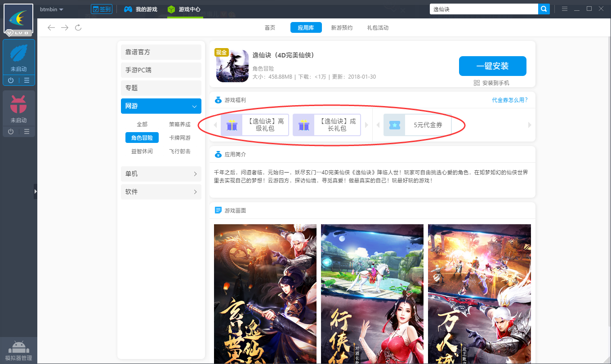Select the 专题 category

(161, 88)
